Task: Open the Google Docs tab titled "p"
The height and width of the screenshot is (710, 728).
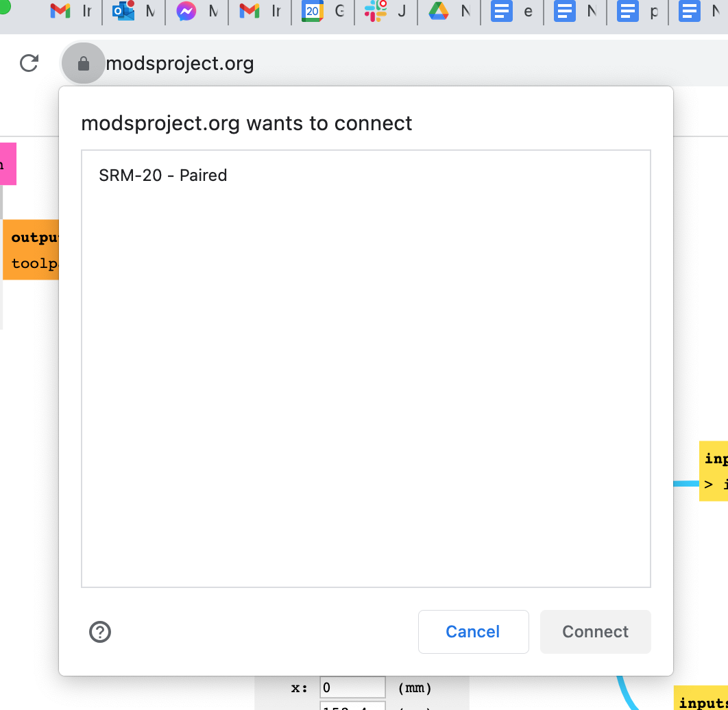Action: pyautogui.click(x=638, y=11)
